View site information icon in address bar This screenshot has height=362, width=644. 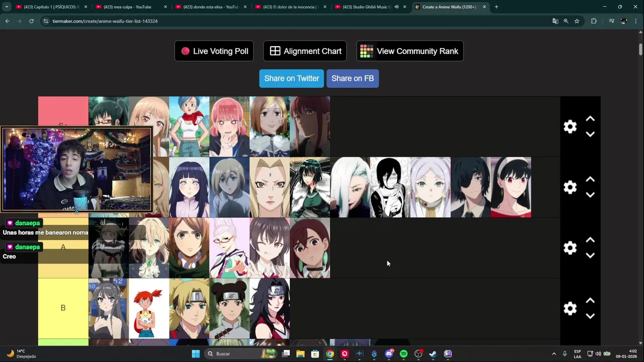[x=46, y=21]
